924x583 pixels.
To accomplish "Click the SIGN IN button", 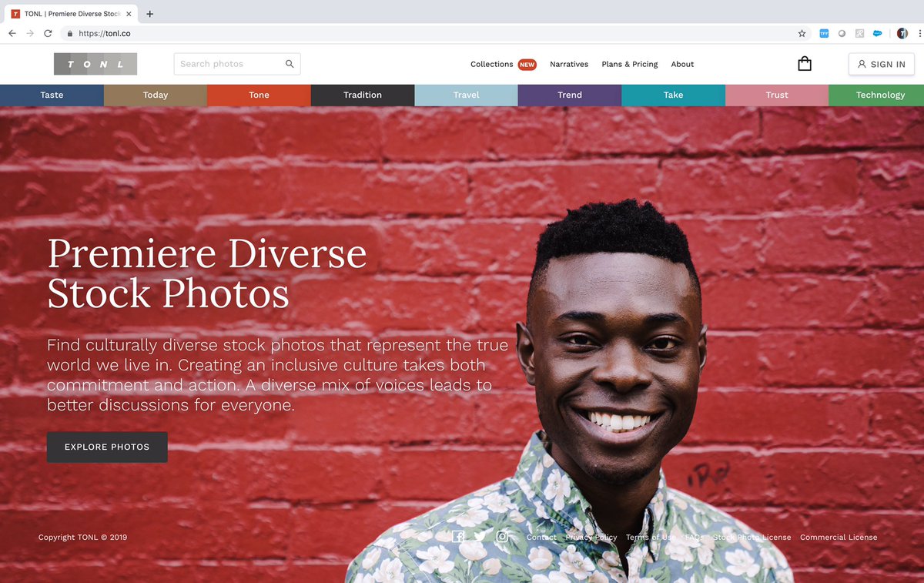I will [882, 64].
